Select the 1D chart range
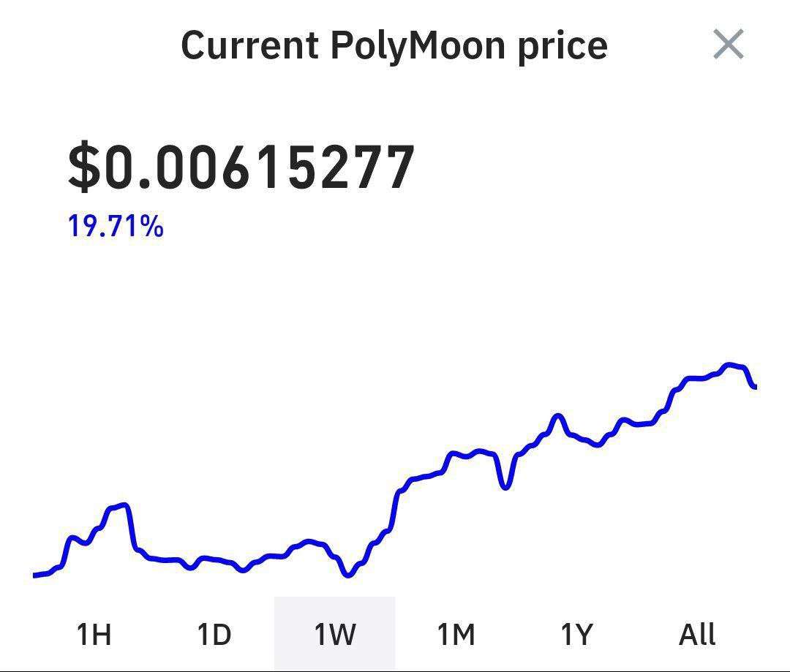The image size is (790, 672). (x=214, y=633)
